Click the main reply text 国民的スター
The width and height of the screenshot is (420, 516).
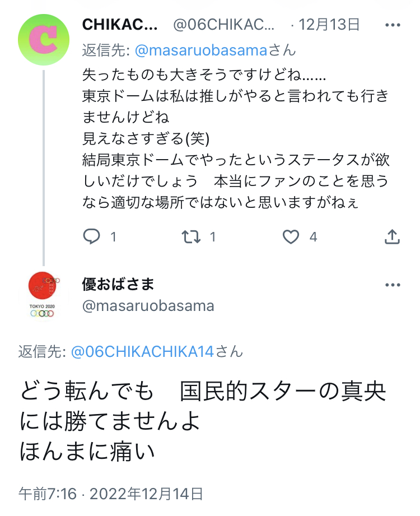click(x=203, y=421)
